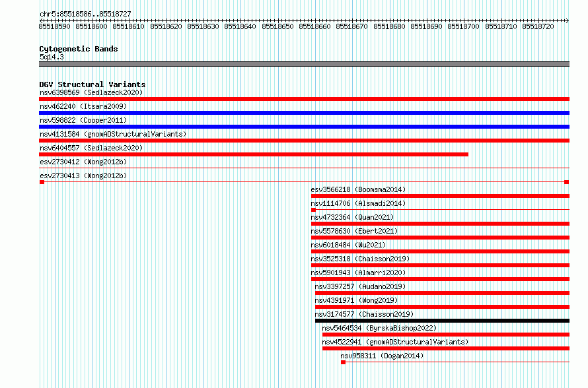The height and width of the screenshot is (388, 588).
Task: Click the DGV Structural Variants track title
Action: click(92, 84)
